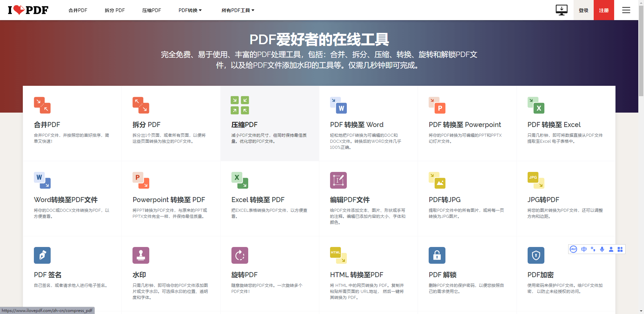Open the PDF 签名 pen icon
The image size is (644, 314).
point(42,255)
